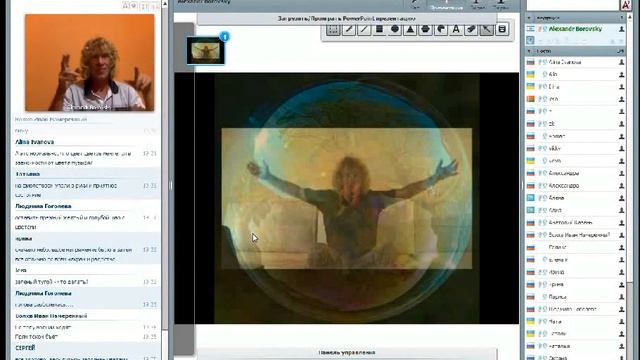
Task: Click the presentation slide image
Action: click(x=347, y=198)
